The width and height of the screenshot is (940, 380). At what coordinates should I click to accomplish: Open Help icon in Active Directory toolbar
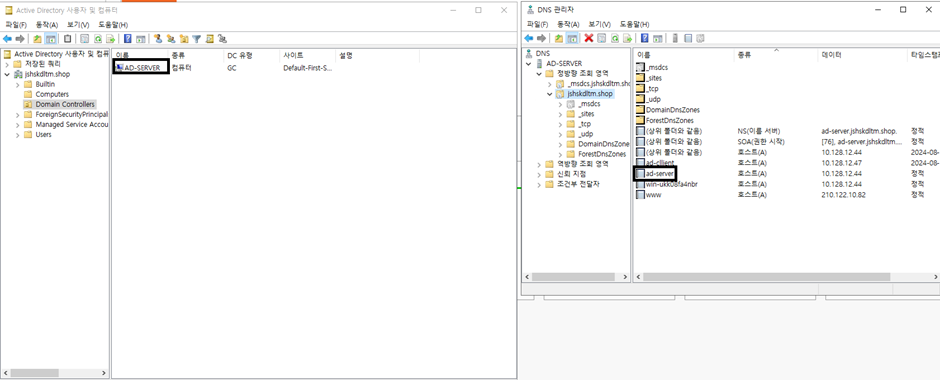point(127,39)
